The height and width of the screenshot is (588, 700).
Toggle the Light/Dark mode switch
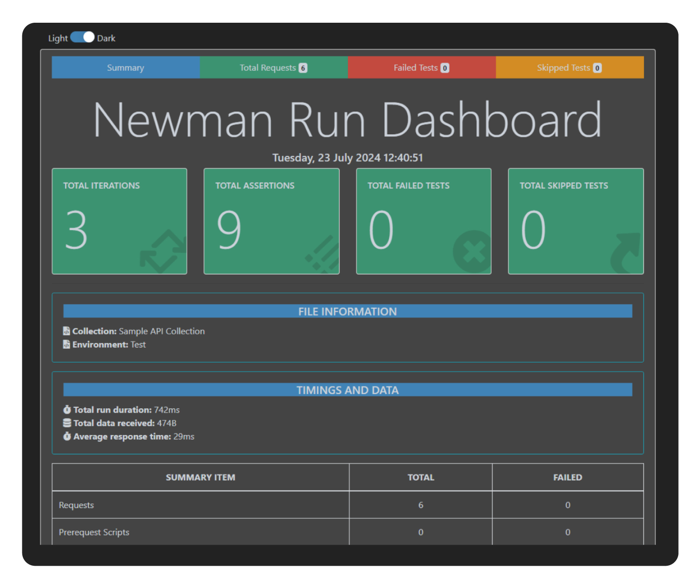tap(82, 38)
